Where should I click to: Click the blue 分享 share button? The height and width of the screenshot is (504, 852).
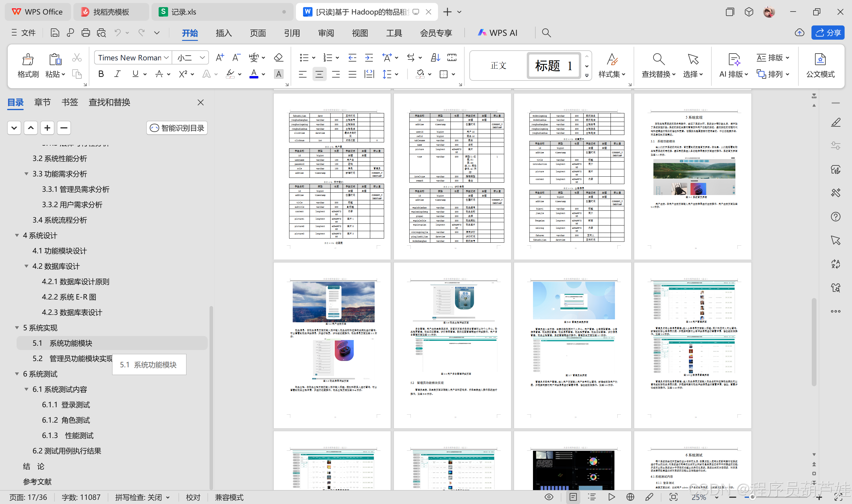tap(828, 33)
